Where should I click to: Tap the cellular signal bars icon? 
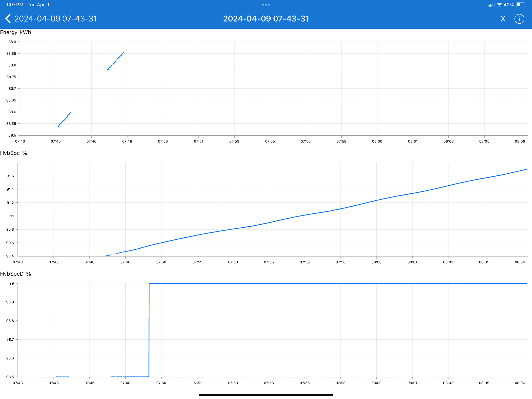pos(491,5)
